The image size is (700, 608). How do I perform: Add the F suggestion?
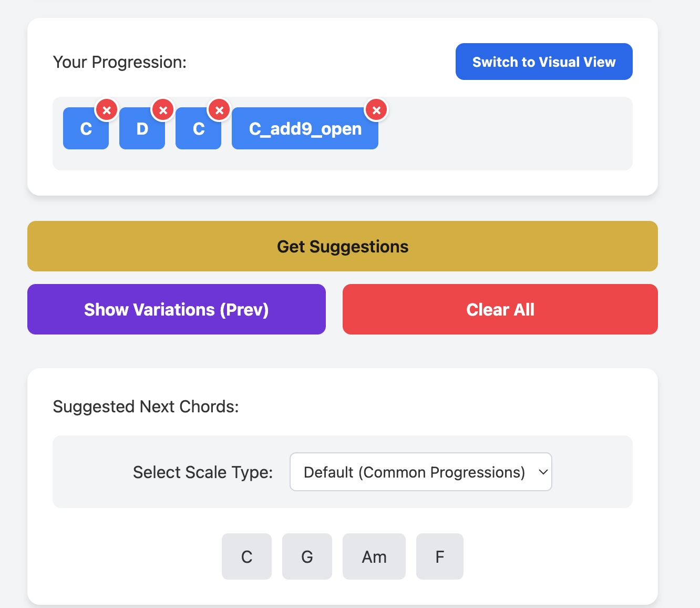tap(439, 556)
